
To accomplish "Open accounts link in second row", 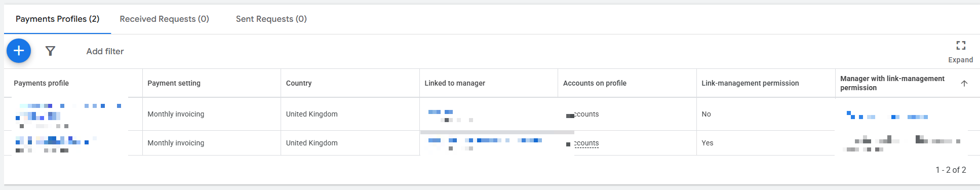I will 583,143.
